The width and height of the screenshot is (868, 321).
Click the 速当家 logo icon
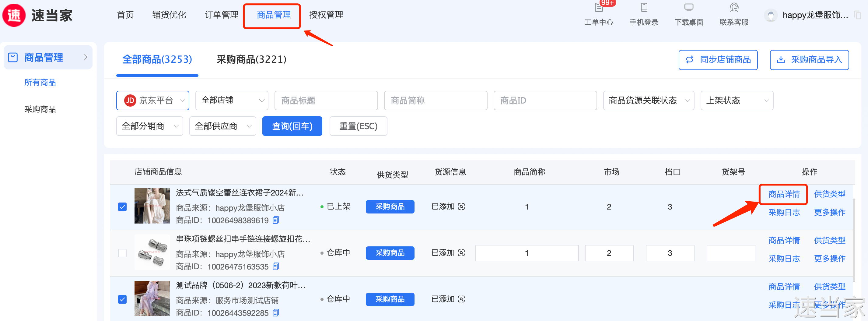[14, 15]
